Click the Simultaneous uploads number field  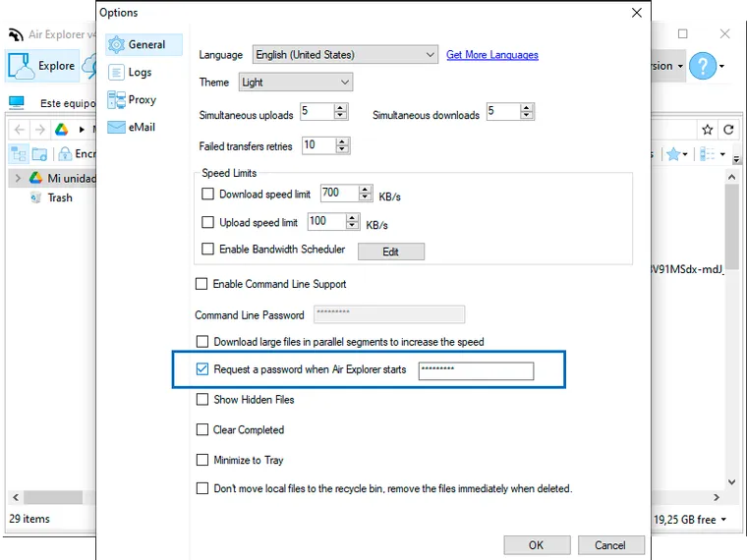pos(316,111)
